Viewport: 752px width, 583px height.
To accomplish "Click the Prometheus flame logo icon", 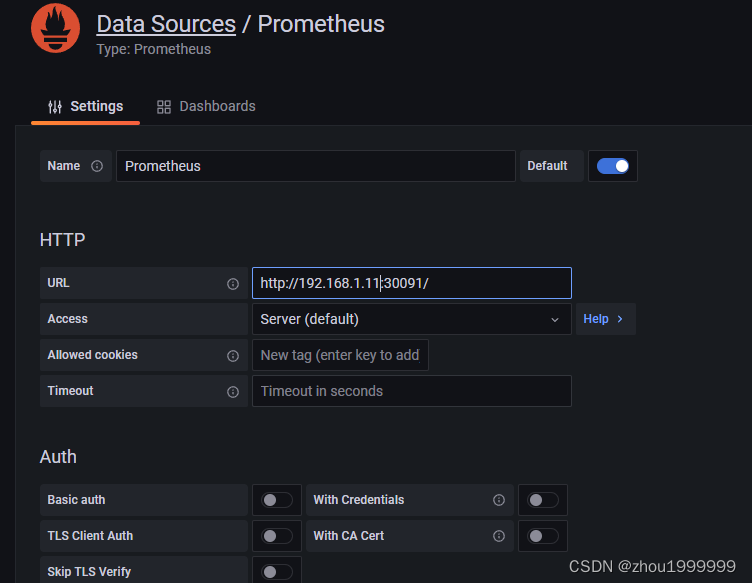I will [x=55, y=29].
